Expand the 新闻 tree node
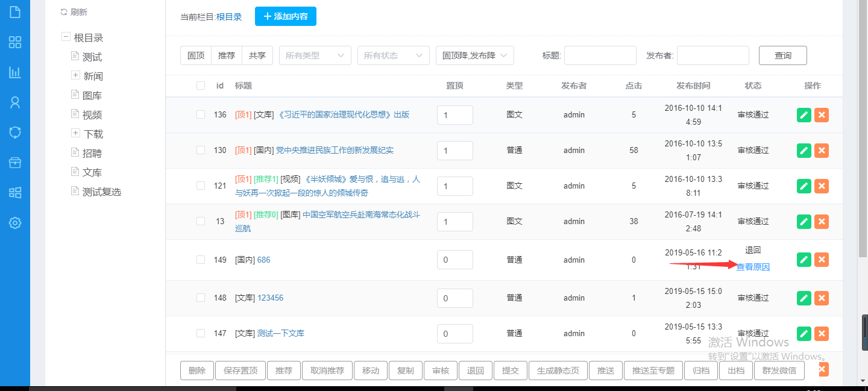The image size is (868, 391). coord(75,75)
